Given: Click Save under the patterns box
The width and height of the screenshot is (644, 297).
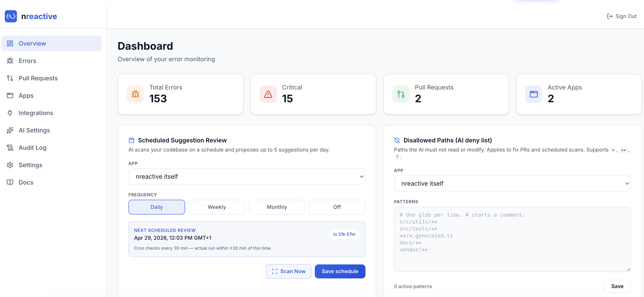Looking at the screenshot, I should pyautogui.click(x=617, y=286).
